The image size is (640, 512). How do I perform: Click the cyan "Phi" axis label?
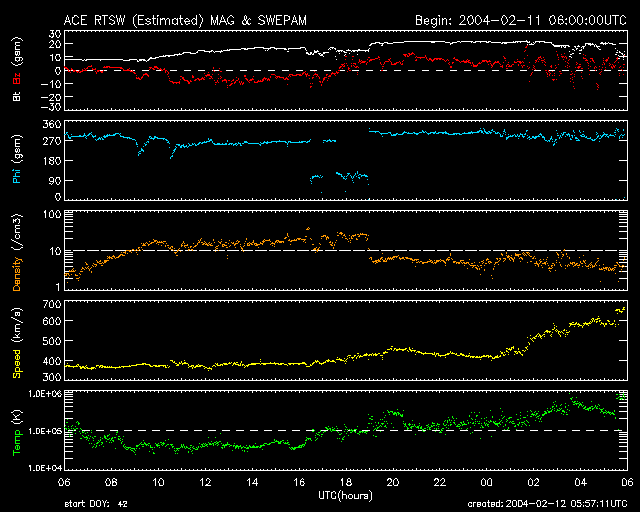(x=17, y=175)
